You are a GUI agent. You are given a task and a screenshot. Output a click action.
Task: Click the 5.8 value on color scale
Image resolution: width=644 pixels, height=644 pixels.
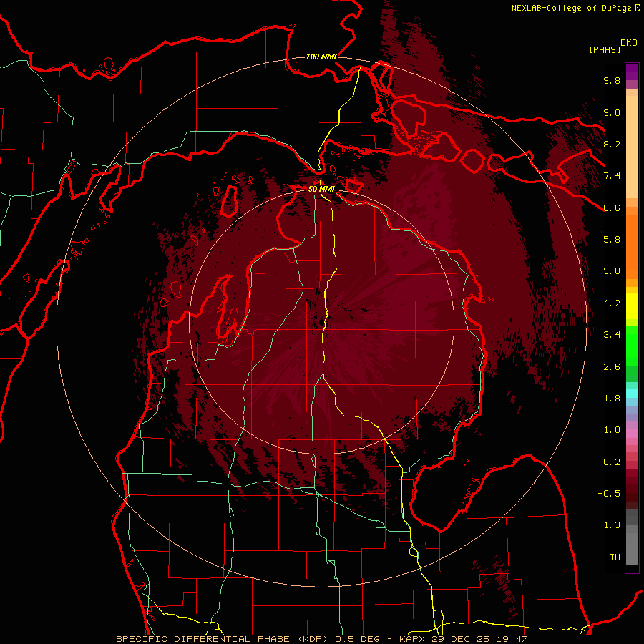pyautogui.click(x=612, y=239)
